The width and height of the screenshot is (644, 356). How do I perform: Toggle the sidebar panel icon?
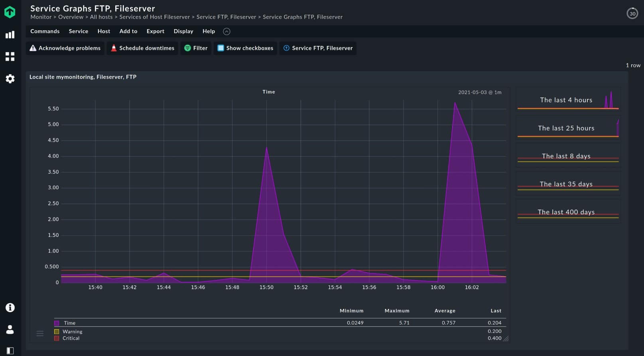point(10,351)
